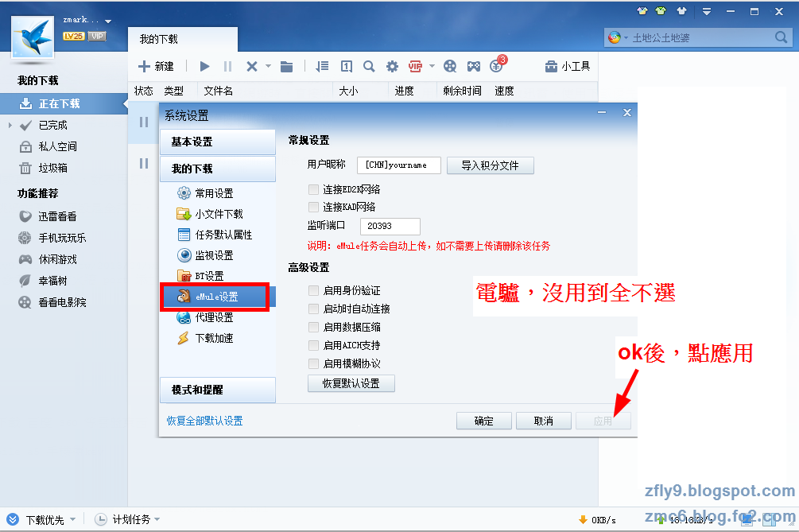Expand 模式和提醒 section in settings
Image resolution: width=799 pixels, height=532 pixels.
[218, 390]
